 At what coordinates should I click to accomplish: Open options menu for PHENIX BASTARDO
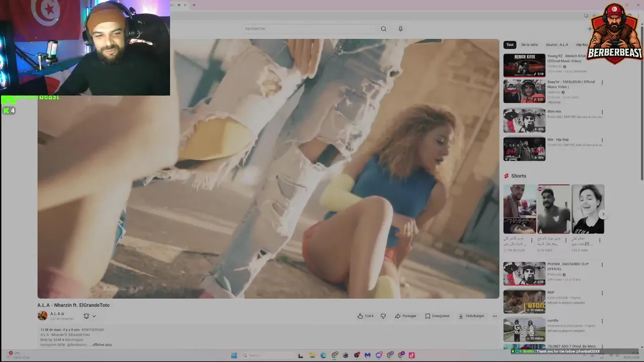[602, 265]
